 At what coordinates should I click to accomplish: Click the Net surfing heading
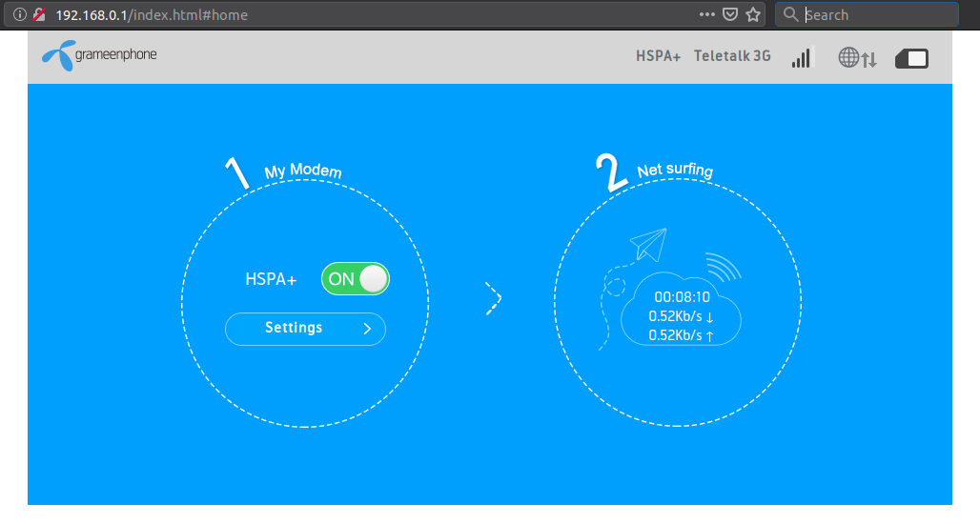click(675, 170)
